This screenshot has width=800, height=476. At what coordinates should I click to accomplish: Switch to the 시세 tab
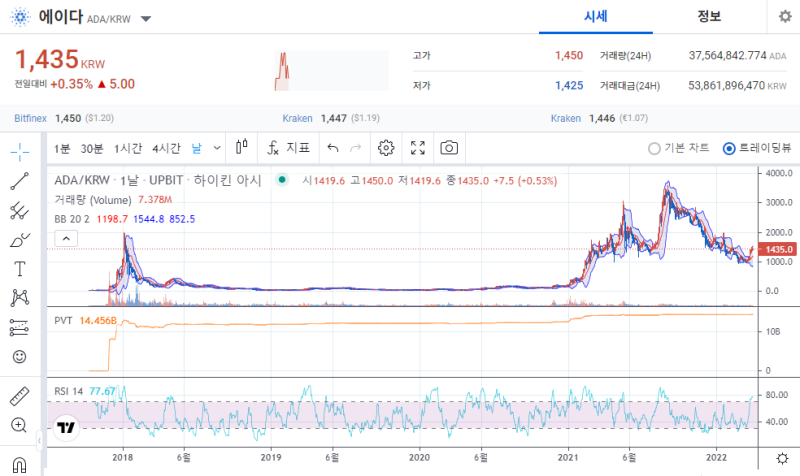pos(595,17)
